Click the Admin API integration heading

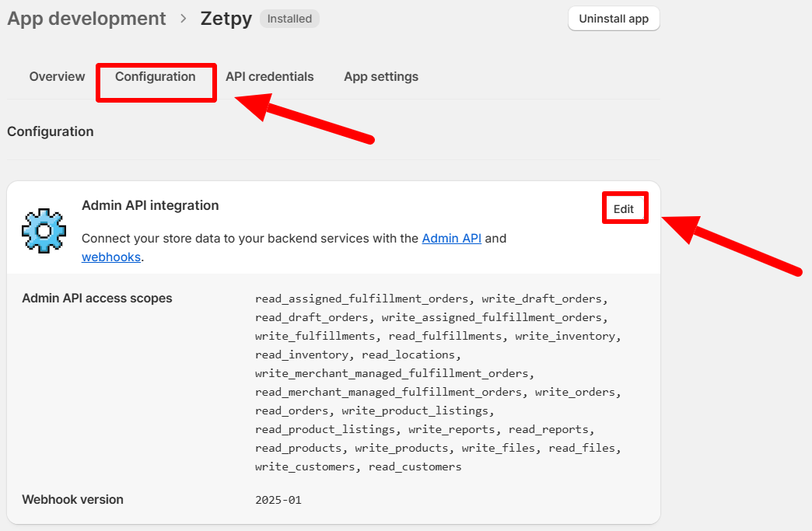150,206
